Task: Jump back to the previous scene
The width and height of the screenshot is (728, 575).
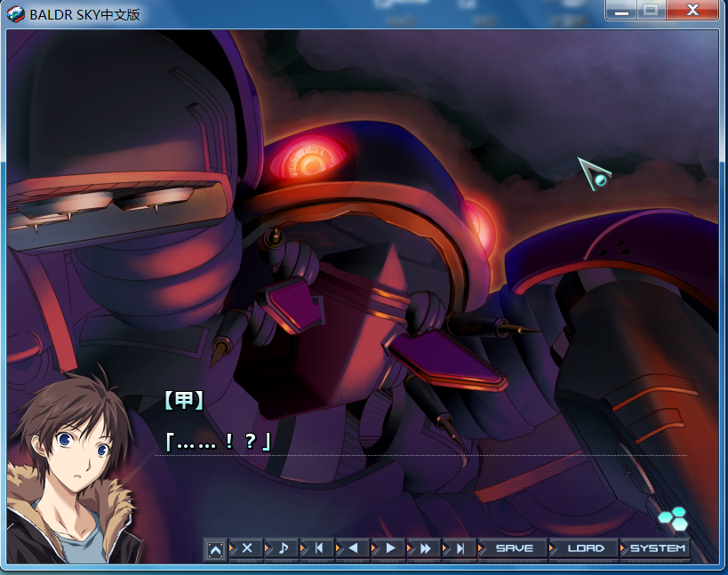Action: (318, 548)
